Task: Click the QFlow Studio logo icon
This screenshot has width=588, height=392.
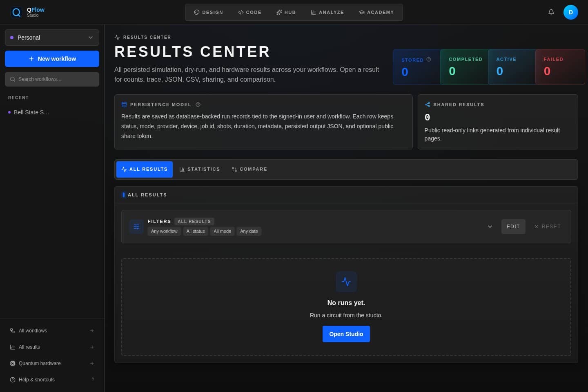Action: pyautogui.click(x=16, y=12)
